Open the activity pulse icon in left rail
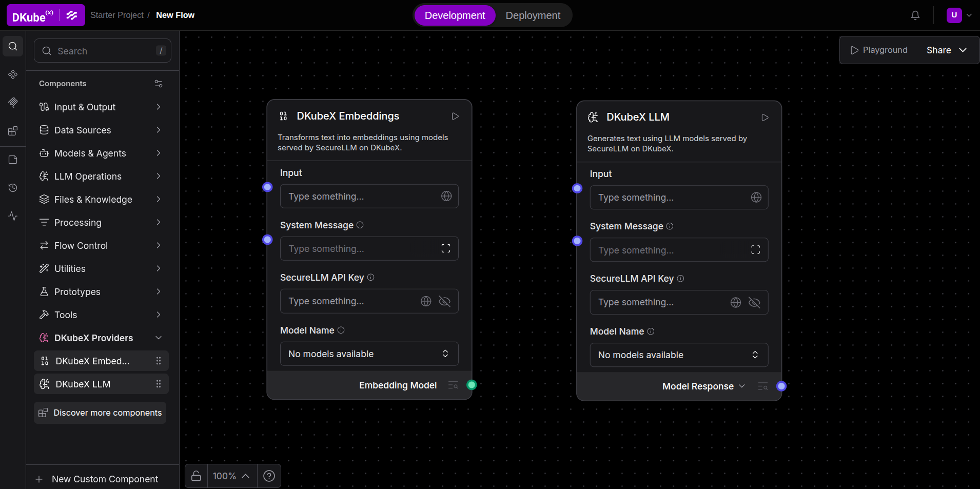Screen dimensions: 980x489 (x=13, y=216)
